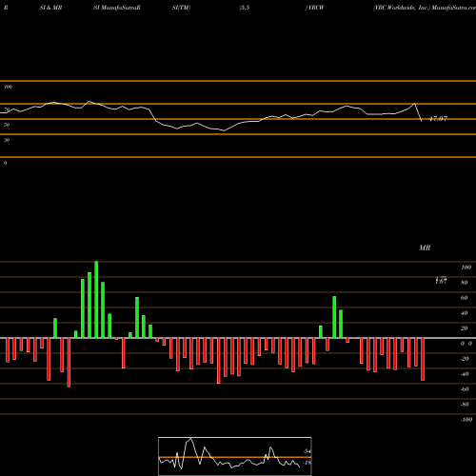The height and width of the screenshot is (476, 476).
Task: Click the -54 value in mini chart
Action: click(x=307, y=451)
